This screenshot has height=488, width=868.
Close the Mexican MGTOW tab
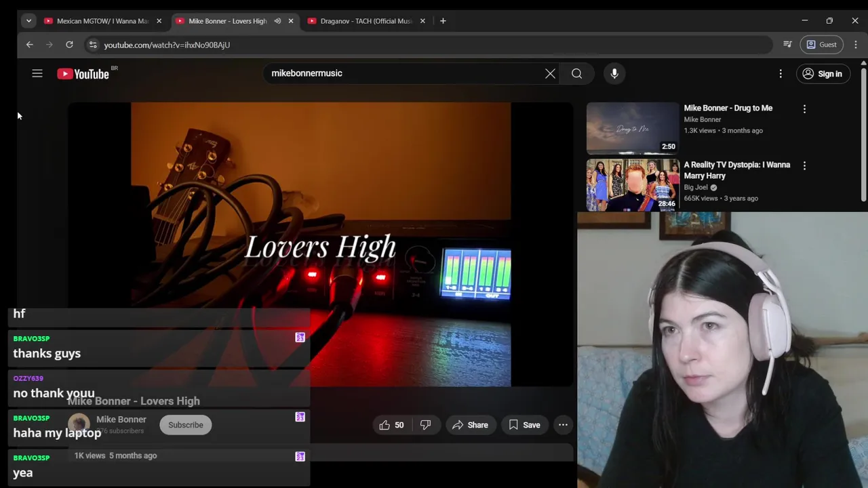[159, 21]
